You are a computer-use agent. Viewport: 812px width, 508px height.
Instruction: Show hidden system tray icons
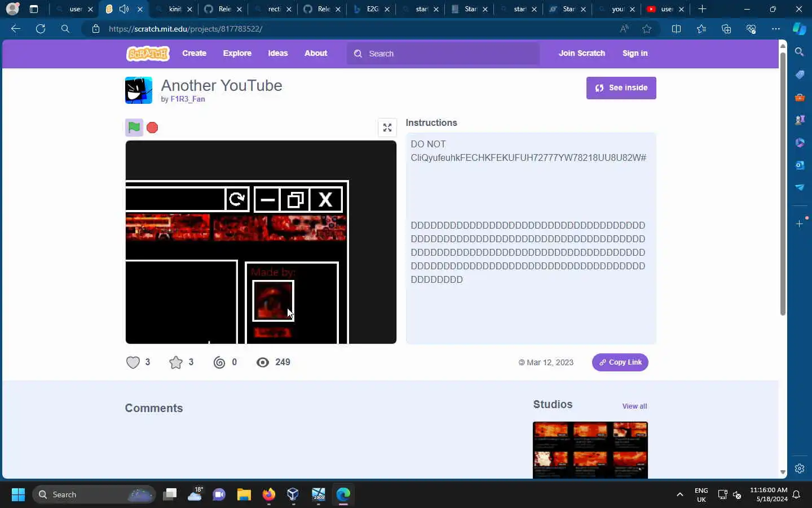click(x=680, y=494)
